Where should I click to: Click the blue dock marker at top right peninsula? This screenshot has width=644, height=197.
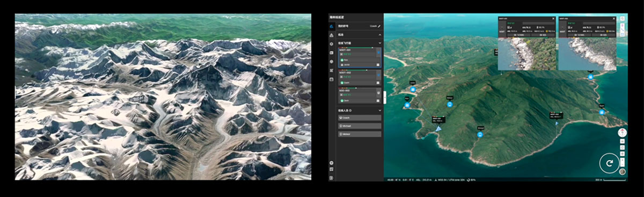point(590,77)
